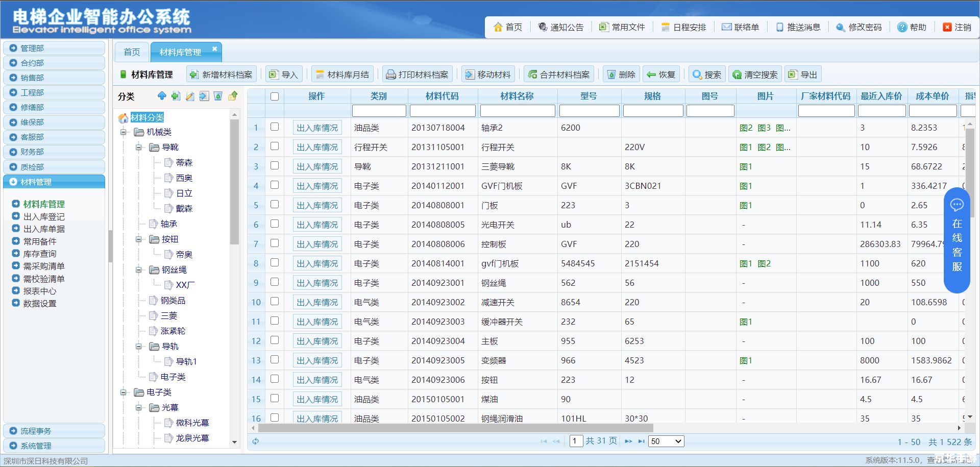Collapse the 光幕 tree node
The width and height of the screenshot is (980, 467).
[x=138, y=408]
